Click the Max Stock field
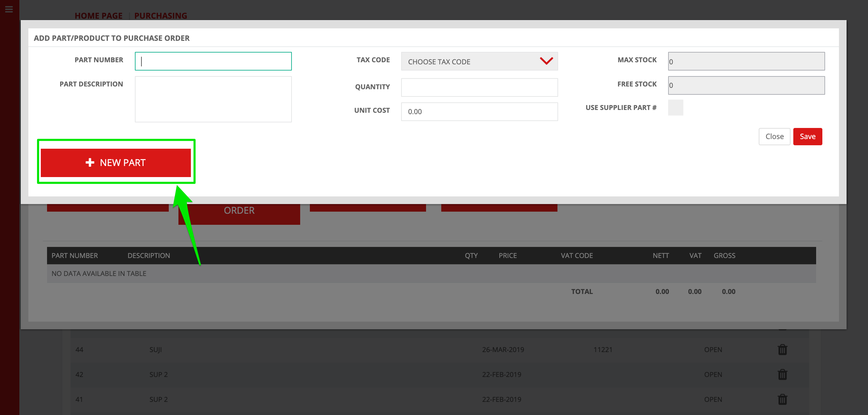Screen dimensions: 868x415 tap(746, 61)
